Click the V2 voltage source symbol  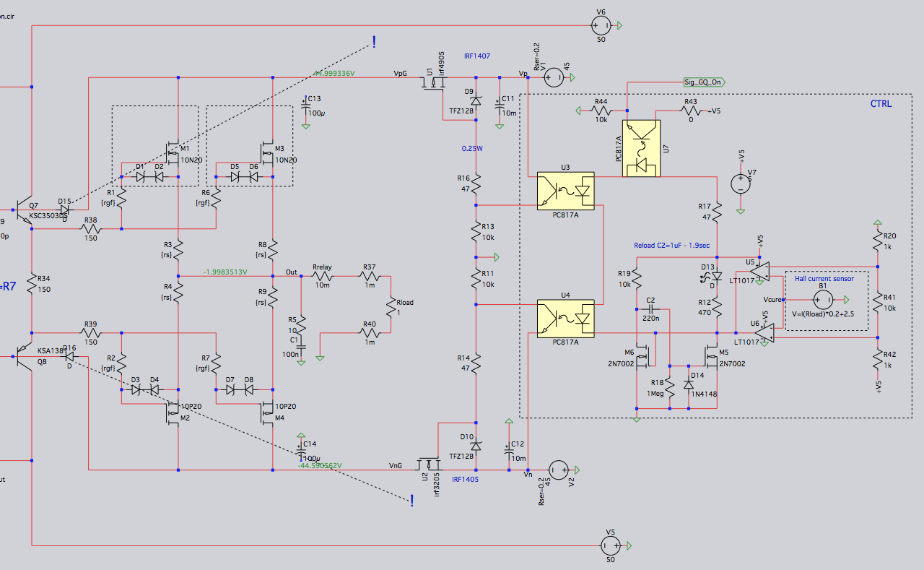[x=557, y=469]
